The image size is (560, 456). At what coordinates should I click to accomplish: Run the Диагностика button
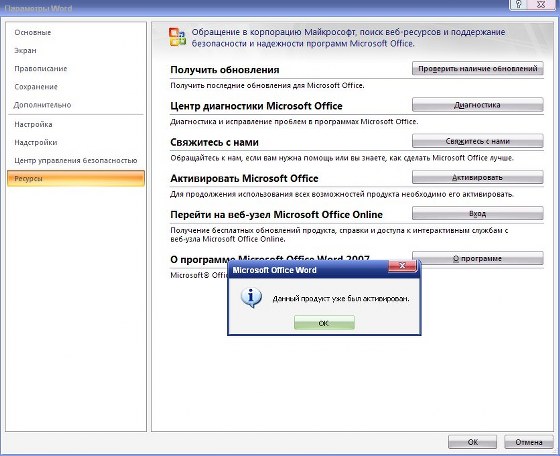478,105
